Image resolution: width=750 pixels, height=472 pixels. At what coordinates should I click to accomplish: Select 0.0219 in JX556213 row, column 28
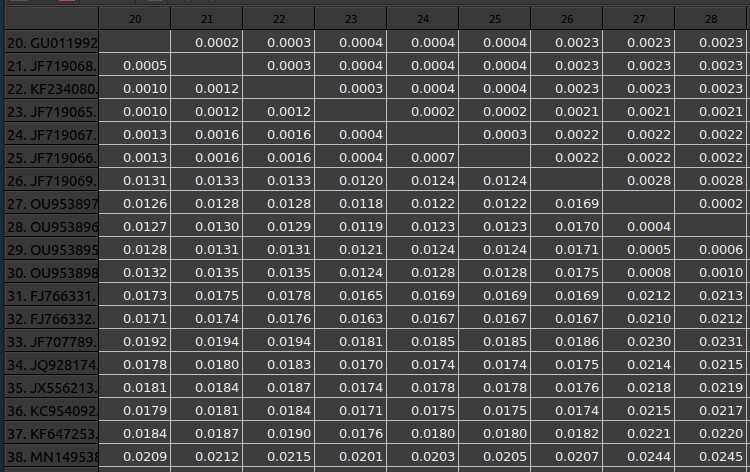711,387
